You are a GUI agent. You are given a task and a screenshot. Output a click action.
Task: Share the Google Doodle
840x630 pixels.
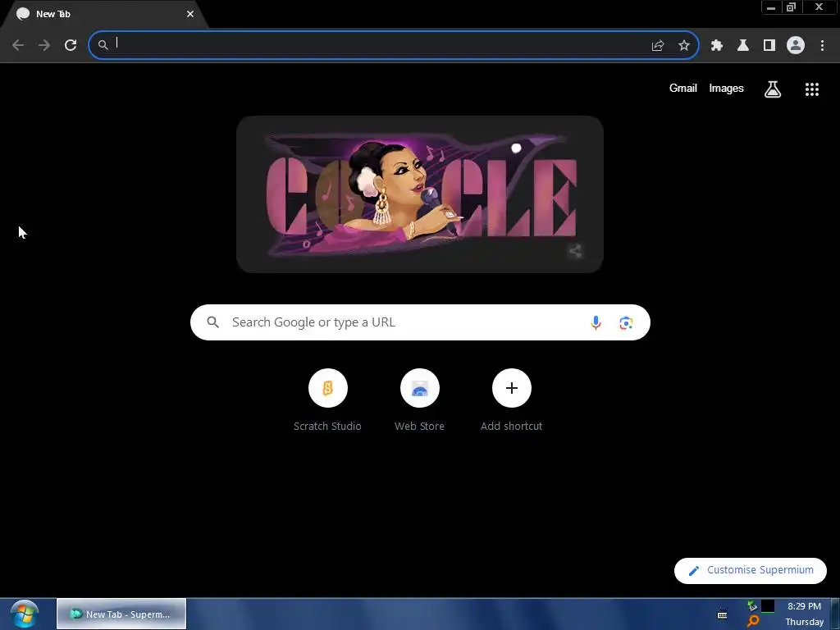point(575,251)
